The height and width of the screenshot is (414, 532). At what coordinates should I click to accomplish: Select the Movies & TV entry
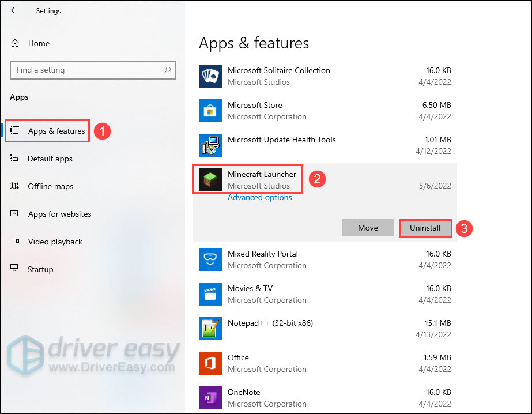pyautogui.click(x=325, y=294)
